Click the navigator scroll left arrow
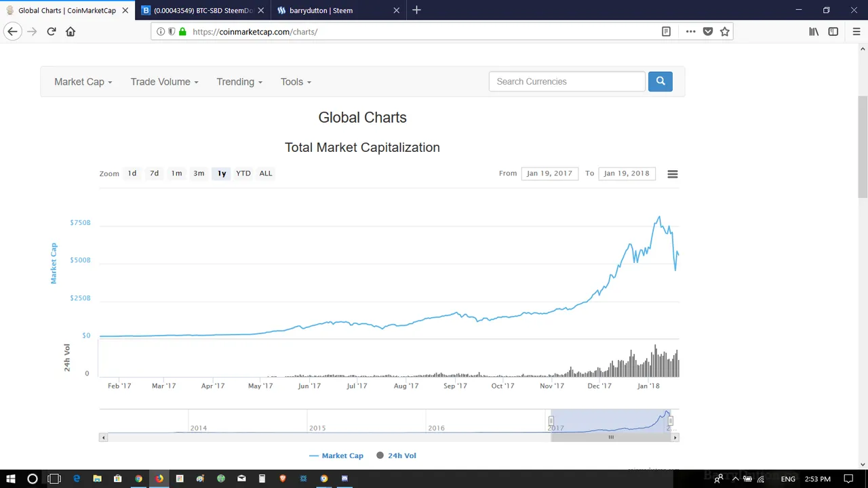The width and height of the screenshot is (868, 488). [103, 437]
